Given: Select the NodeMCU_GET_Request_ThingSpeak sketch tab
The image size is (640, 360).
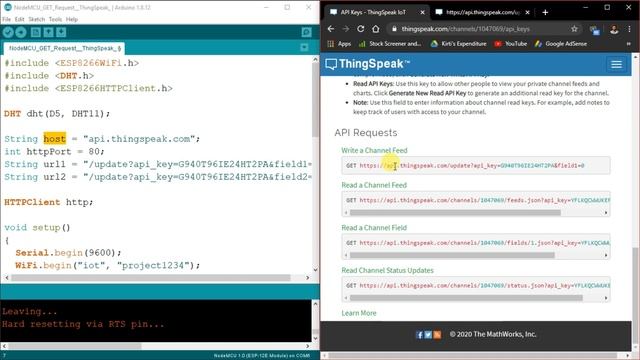Looking at the screenshot, I should click(x=64, y=48).
